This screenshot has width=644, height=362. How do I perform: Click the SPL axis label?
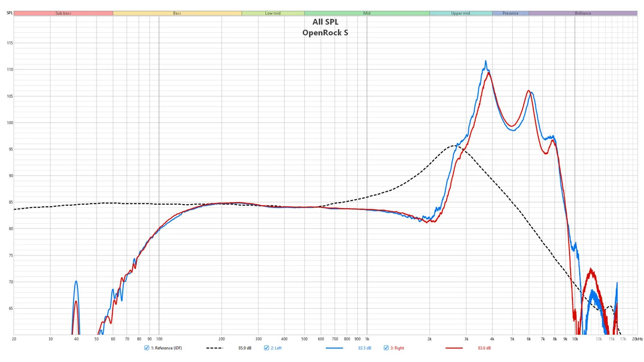coord(10,13)
